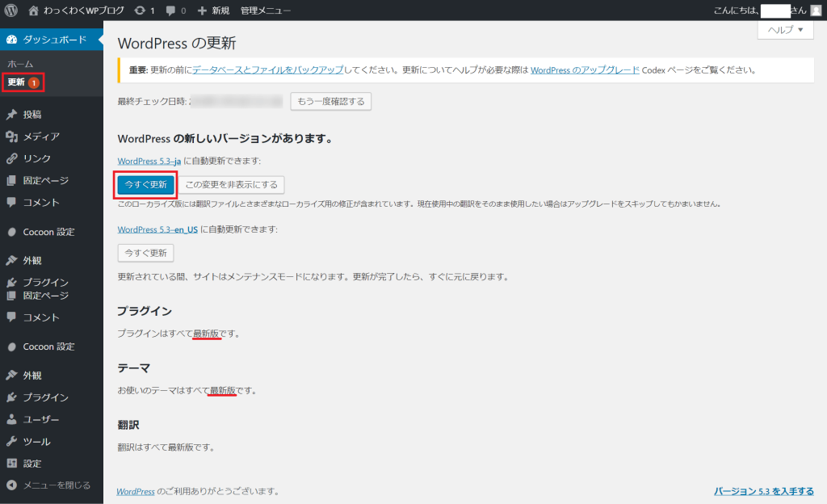
Task: Click the plus 新規 button in top bar
Action: (213, 10)
